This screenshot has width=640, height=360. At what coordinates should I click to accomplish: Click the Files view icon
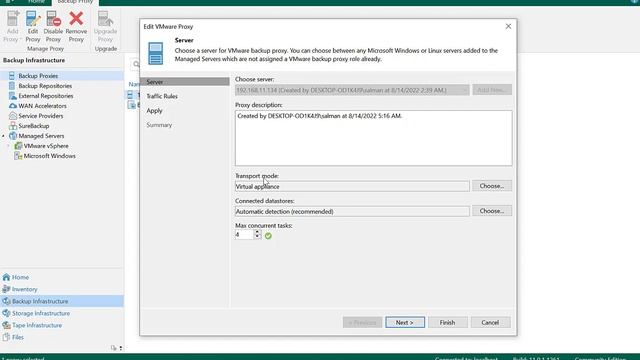(x=6, y=337)
